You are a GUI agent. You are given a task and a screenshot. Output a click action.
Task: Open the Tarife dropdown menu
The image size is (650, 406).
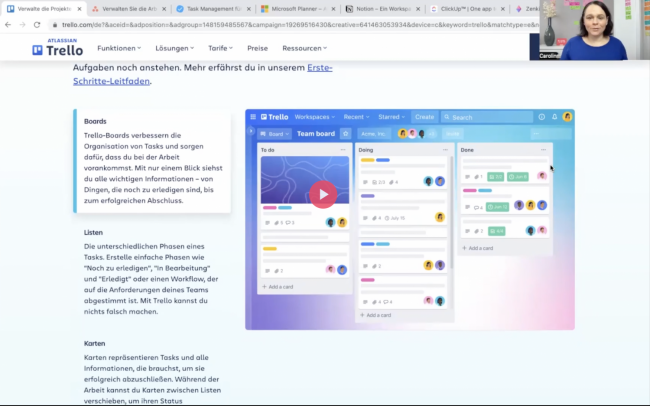(x=220, y=48)
